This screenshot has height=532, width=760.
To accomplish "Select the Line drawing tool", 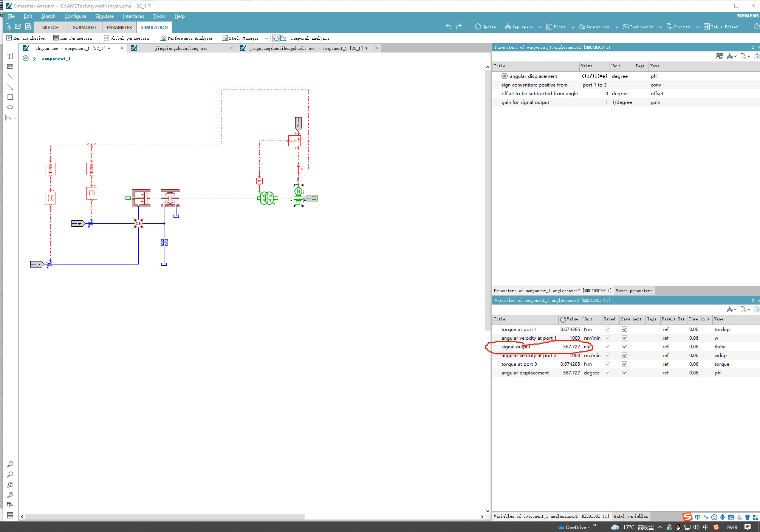I will pos(10,77).
